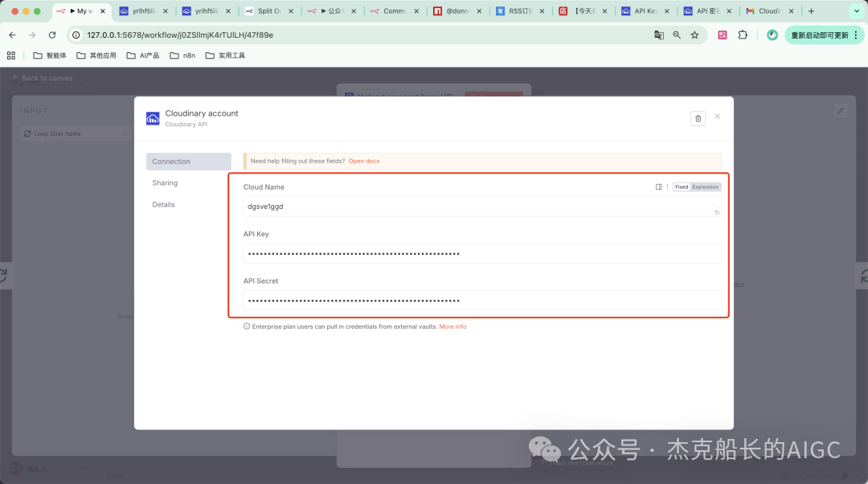Open the Extensions puzzle icon
Screen dimensions: 868x484
click(743, 35)
